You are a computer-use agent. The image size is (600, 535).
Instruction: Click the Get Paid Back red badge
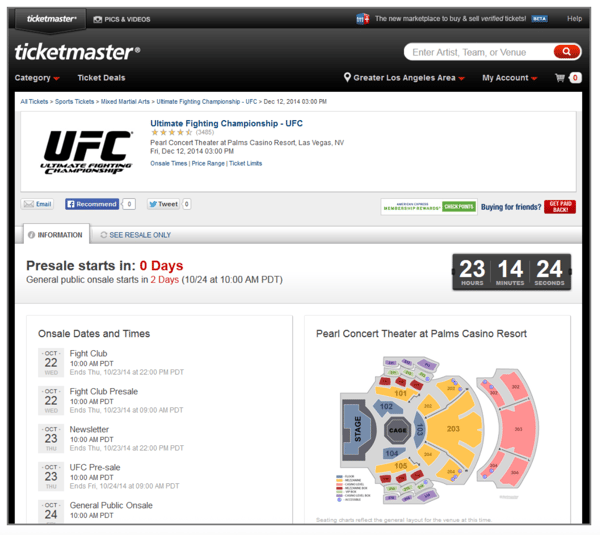(x=560, y=207)
